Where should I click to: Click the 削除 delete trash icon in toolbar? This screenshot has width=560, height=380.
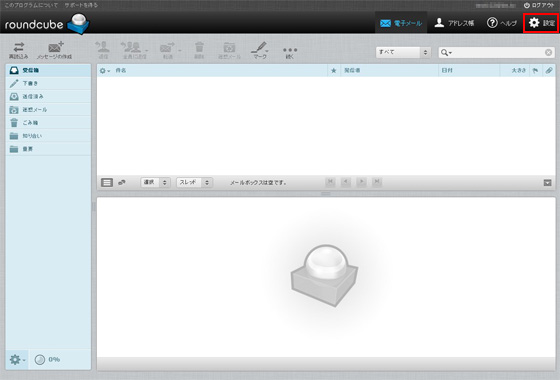tap(199, 50)
